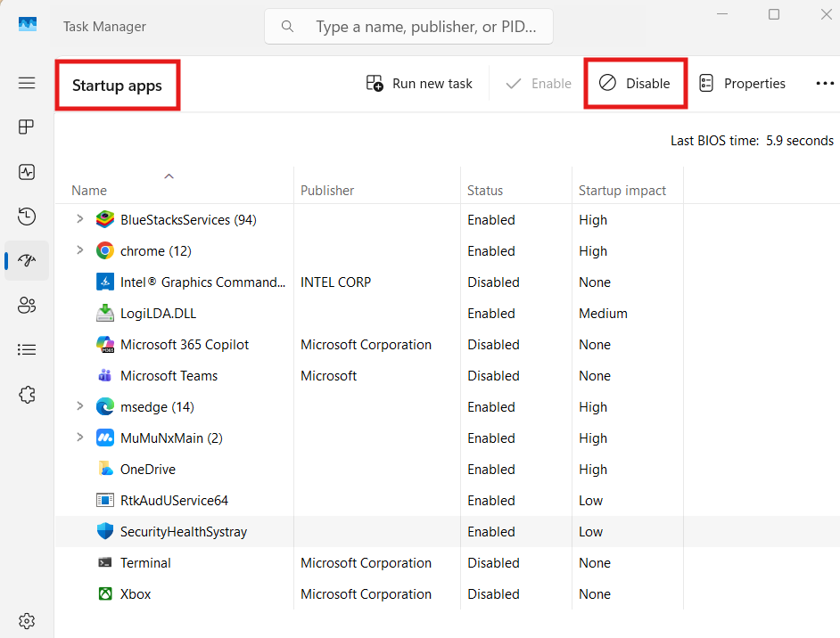The height and width of the screenshot is (638, 840).
Task: Click the Task Manager app icon
Action: [28, 25]
